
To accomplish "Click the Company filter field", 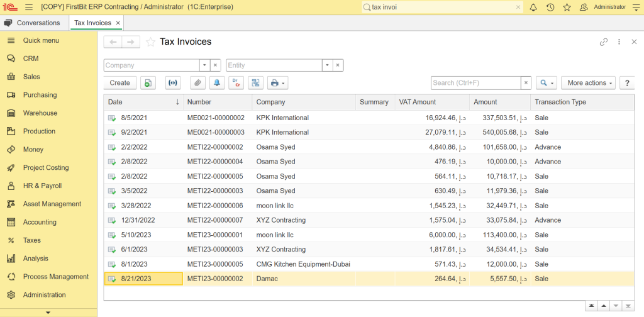I will click(152, 65).
